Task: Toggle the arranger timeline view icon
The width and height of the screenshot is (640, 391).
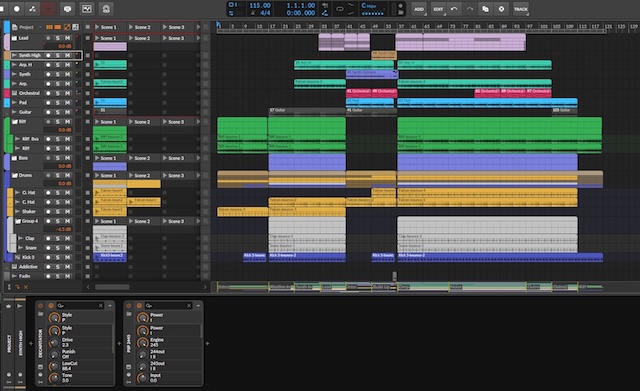Action: [x=58, y=27]
